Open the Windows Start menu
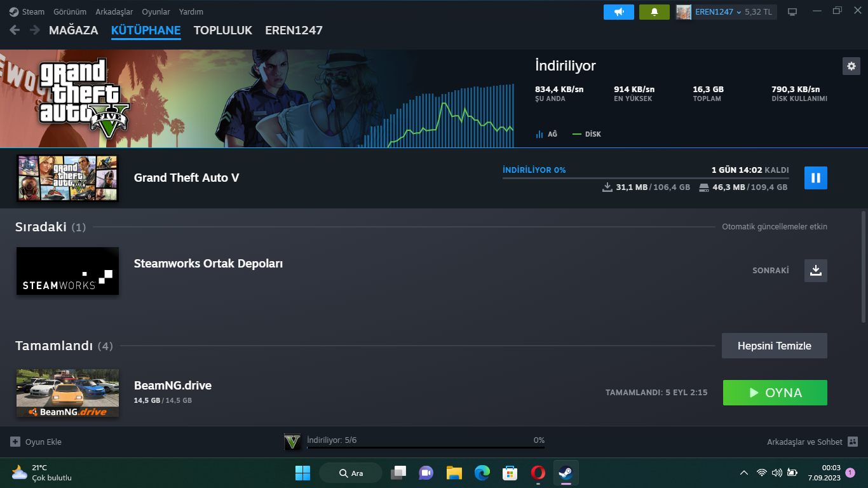The width and height of the screenshot is (868, 488). pyautogui.click(x=302, y=473)
